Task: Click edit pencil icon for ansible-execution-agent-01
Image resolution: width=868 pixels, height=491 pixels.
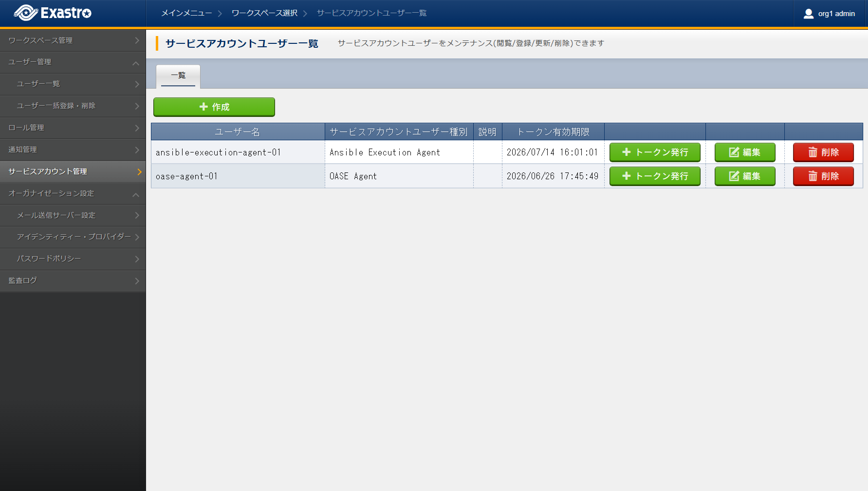Action: click(x=734, y=152)
